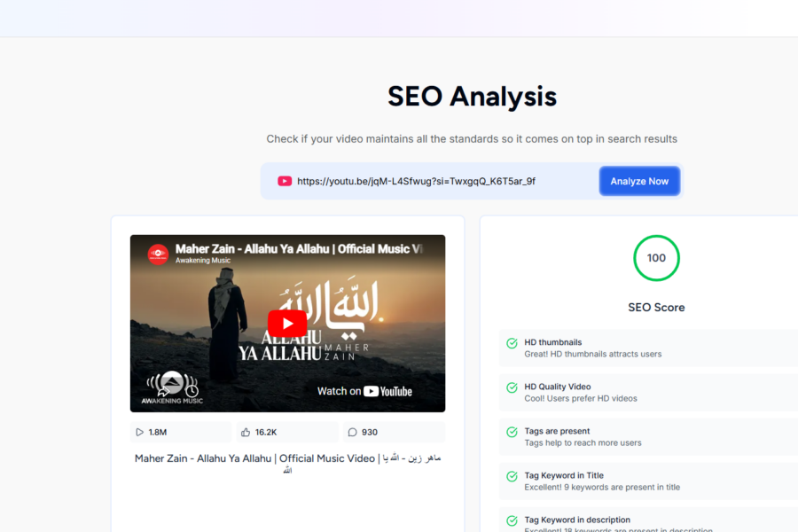Click the HD thumbnails check icon
Image resolution: width=798 pixels, height=532 pixels.
point(512,343)
